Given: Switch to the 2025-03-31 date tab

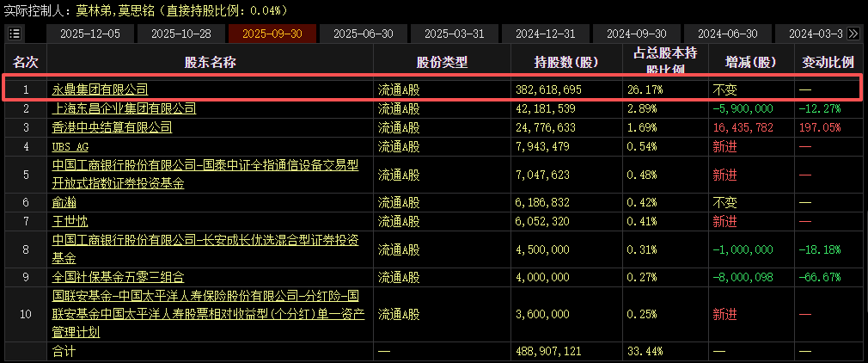Looking at the screenshot, I should (454, 34).
